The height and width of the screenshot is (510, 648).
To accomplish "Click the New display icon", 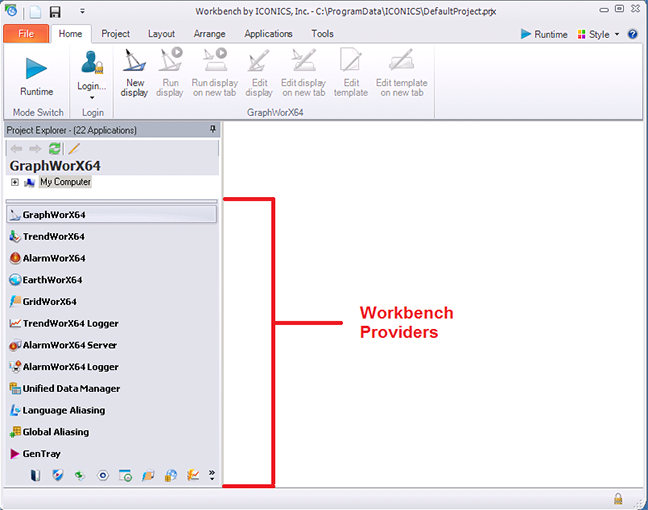I will tap(134, 76).
